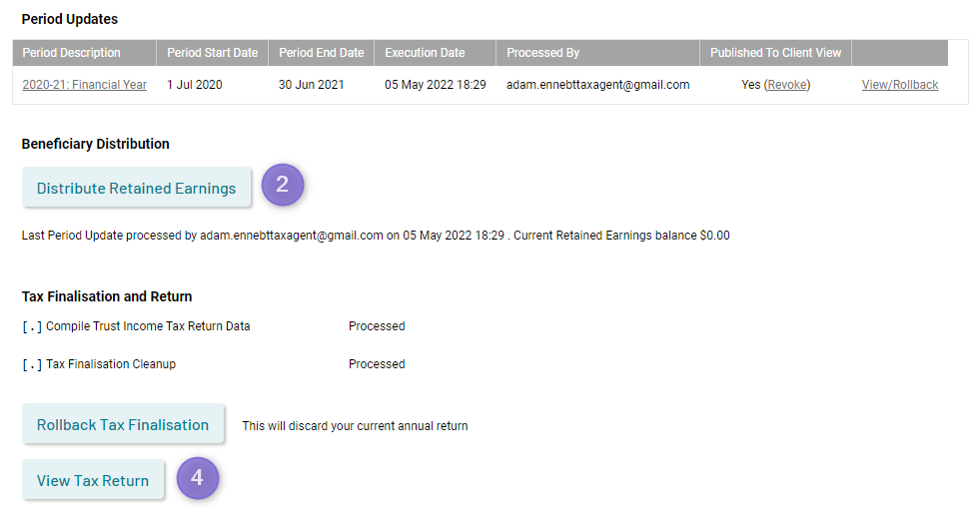
Task: Open the 2020-21: Financial Year period link
Action: [84, 85]
